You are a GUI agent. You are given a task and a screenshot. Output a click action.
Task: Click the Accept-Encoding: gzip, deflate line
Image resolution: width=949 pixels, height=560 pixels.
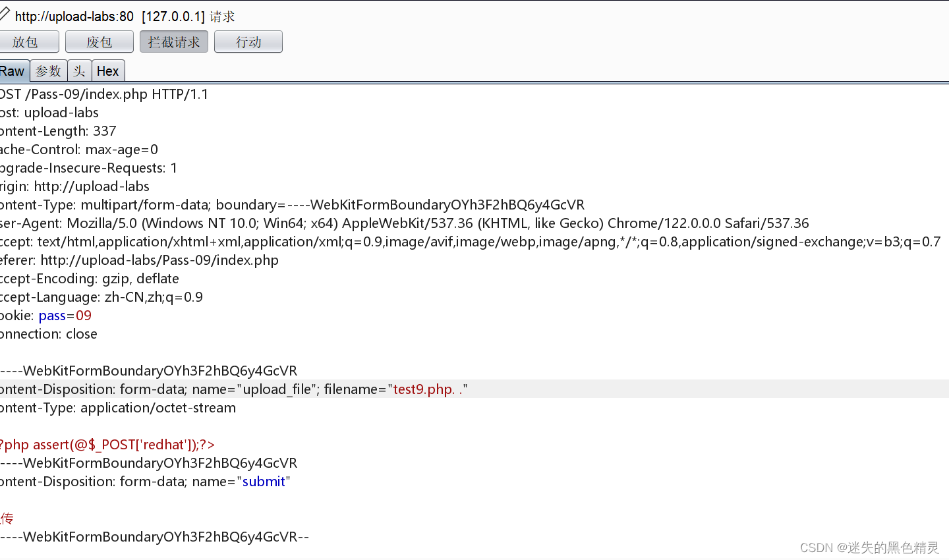pyautogui.click(x=90, y=279)
